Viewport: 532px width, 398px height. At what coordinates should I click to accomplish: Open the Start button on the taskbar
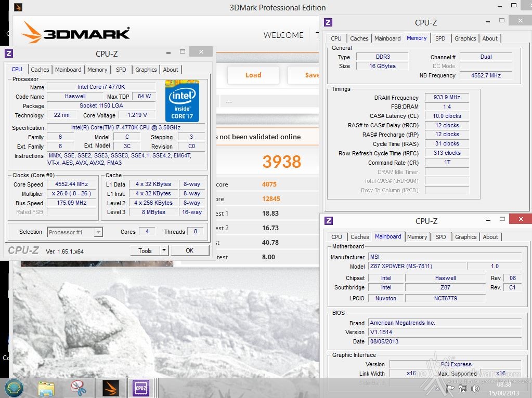coord(13,388)
